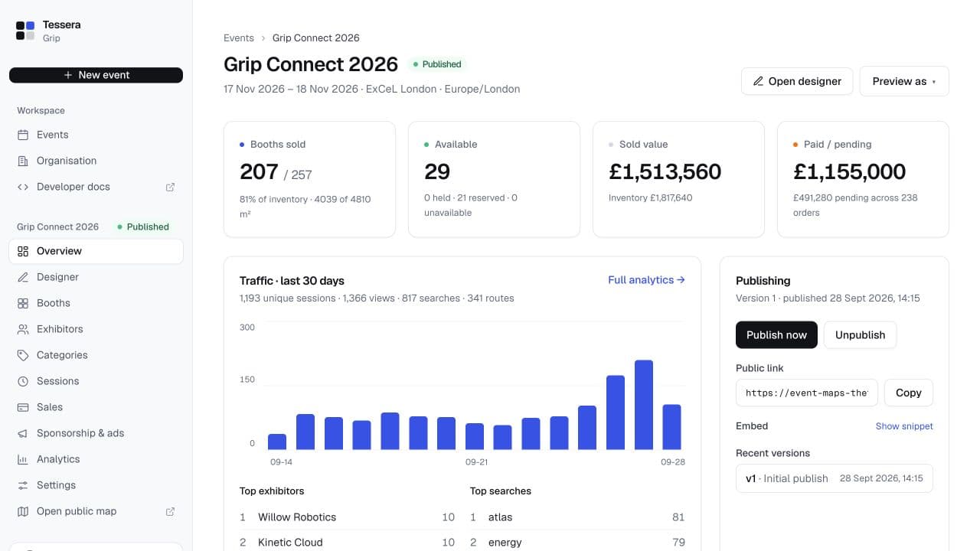980x551 pixels.
Task: Open the Full analytics link
Action: (x=646, y=280)
